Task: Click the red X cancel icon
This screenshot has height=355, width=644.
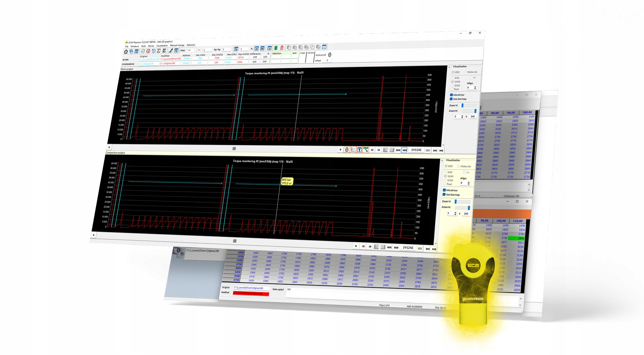Action: [148, 51]
